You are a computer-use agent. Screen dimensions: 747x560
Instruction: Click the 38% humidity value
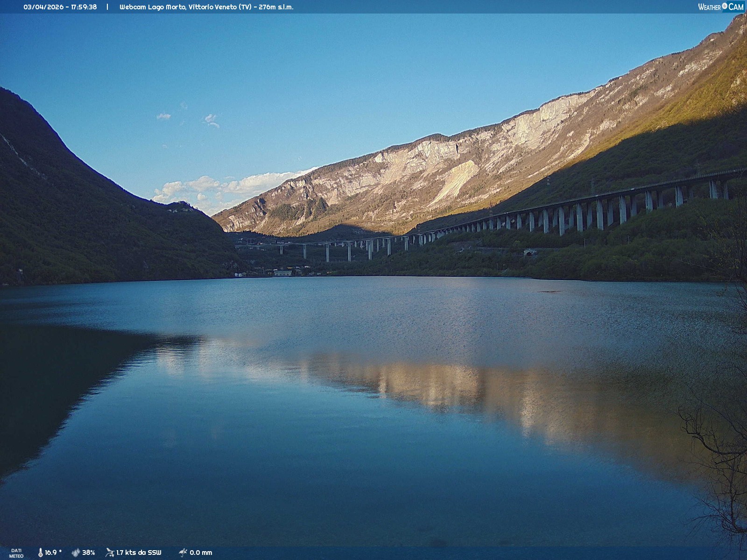[x=89, y=553]
